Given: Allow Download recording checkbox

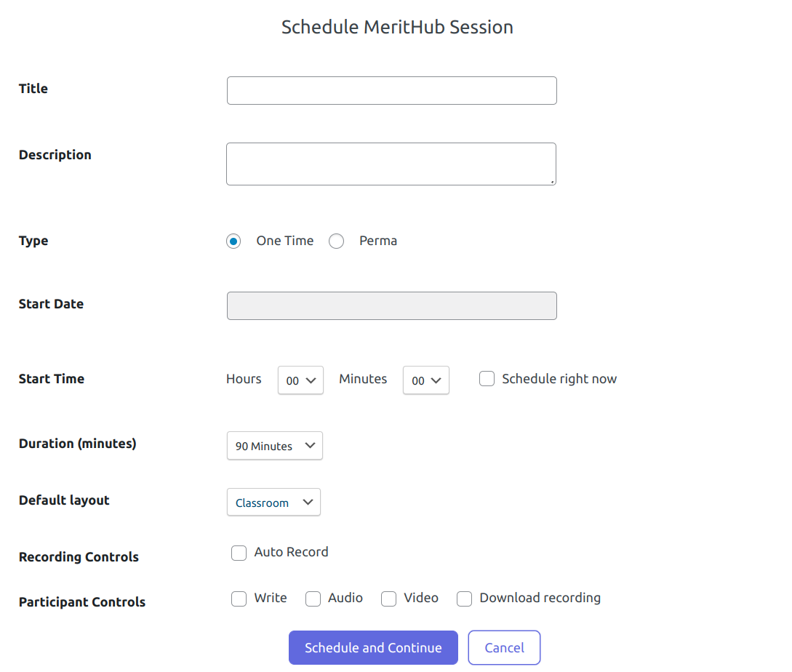Looking at the screenshot, I should point(465,599).
